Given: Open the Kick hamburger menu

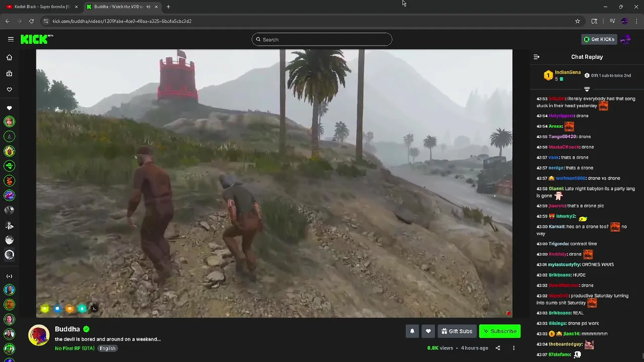Looking at the screenshot, I should pos(11,39).
